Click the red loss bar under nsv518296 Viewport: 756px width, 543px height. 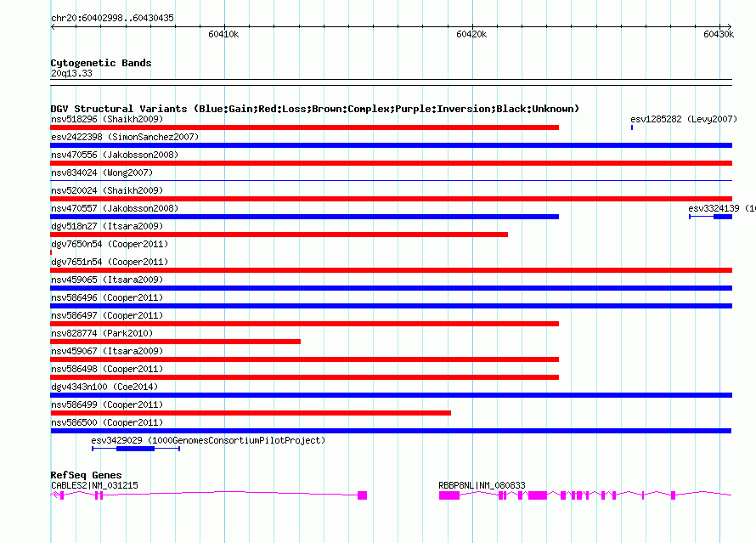pos(305,127)
